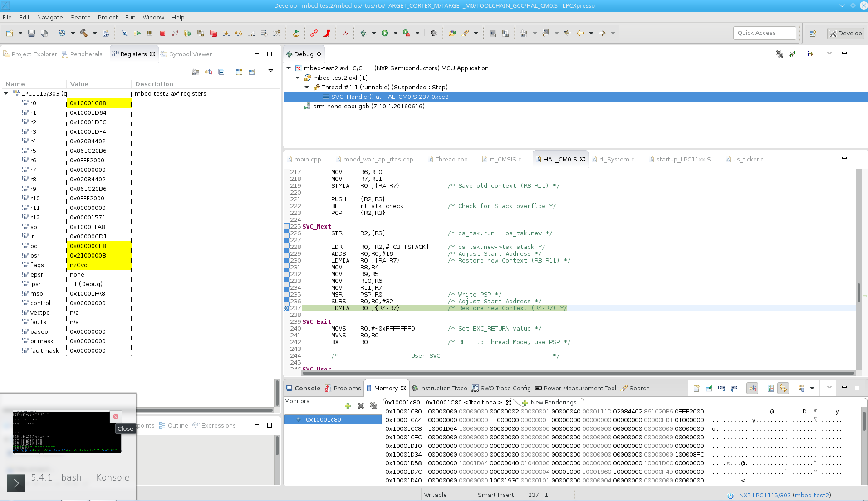868x501 pixels.
Task: Click the Step Over debug icon
Action: (239, 33)
